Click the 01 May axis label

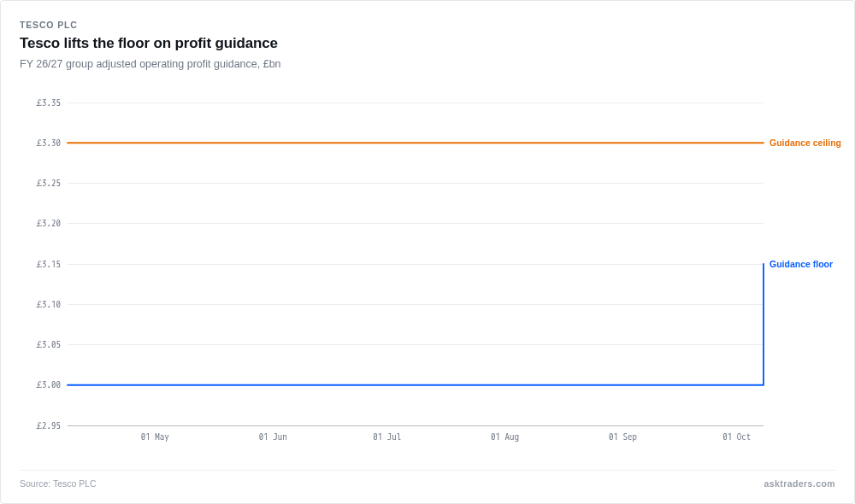[x=155, y=437]
